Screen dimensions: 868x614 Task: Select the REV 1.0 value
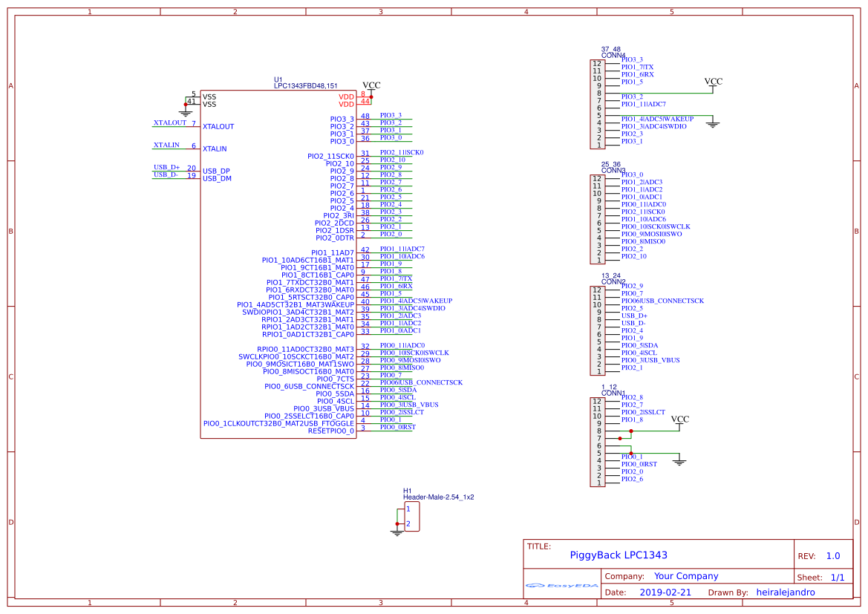tap(832, 556)
